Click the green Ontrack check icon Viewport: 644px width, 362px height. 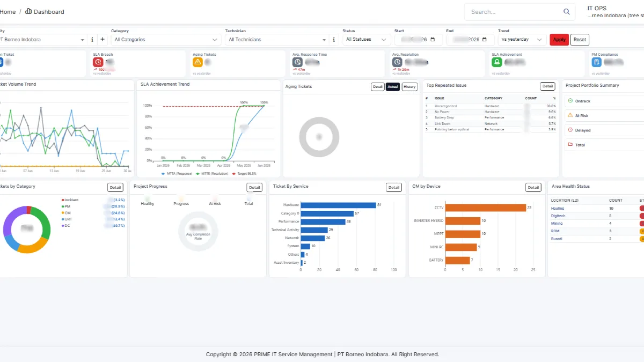570,101
